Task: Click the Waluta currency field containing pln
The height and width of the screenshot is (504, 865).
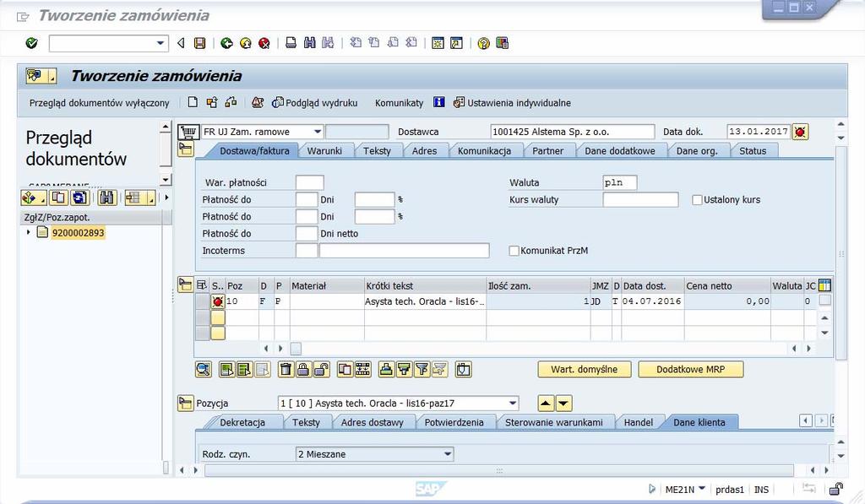Action: click(619, 182)
